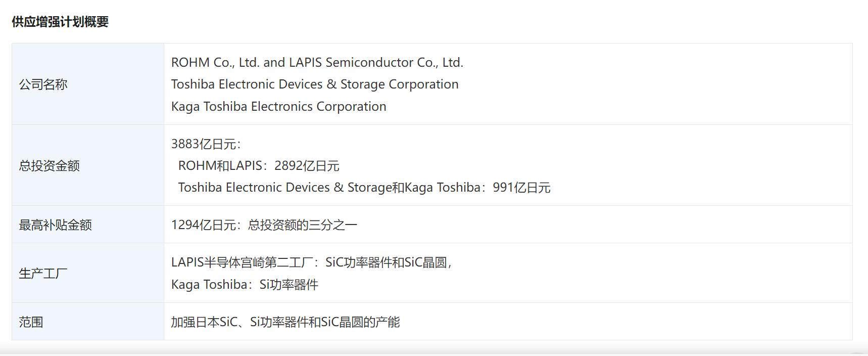Select the 总投资金额 row label
868x356 pixels.
click(x=50, y=166)
